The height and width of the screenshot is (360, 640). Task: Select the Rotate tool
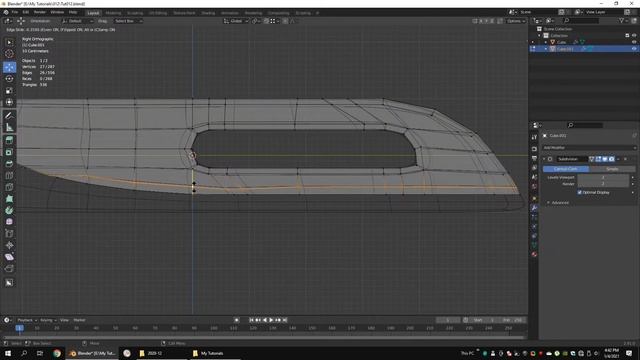[9, 78]
